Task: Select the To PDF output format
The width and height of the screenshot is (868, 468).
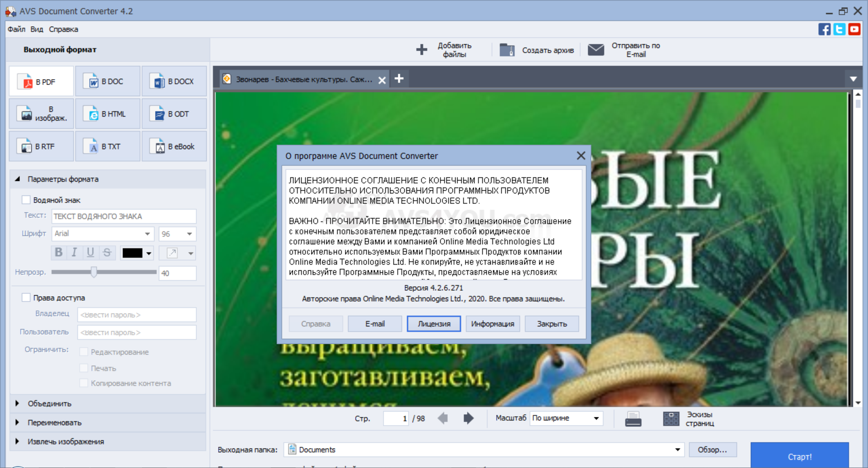Action: 41,81
